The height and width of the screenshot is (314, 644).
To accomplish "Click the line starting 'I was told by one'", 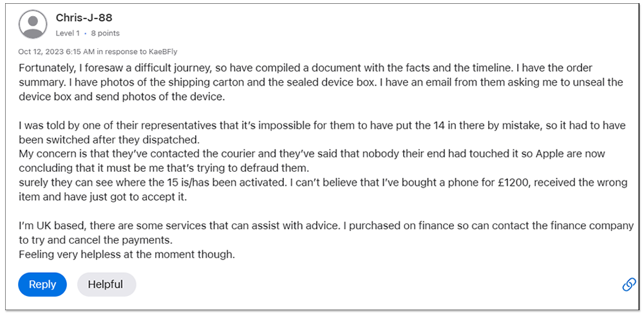I will [322, 125].
